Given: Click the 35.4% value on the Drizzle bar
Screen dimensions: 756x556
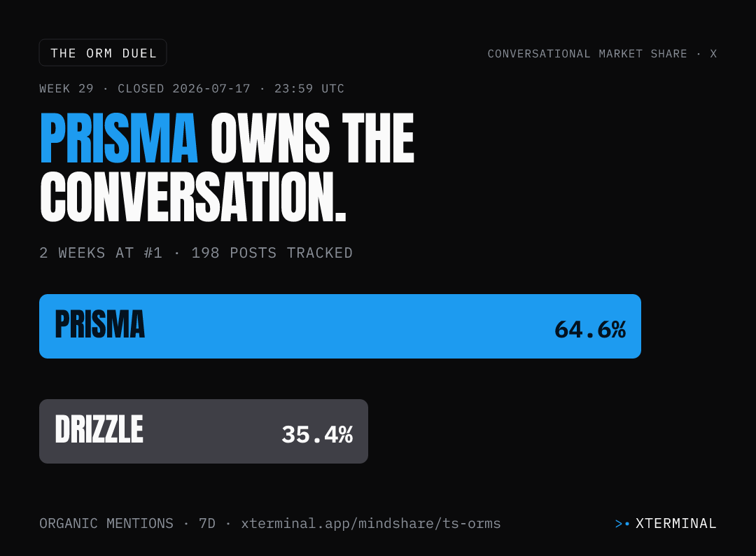Looking at the screenshot, I should coord(317,435).
